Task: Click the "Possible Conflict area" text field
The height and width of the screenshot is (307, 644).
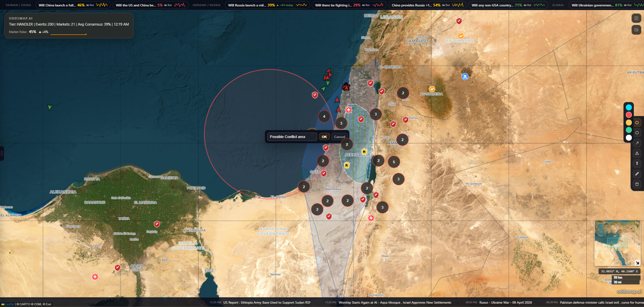Action: (292, 137)
